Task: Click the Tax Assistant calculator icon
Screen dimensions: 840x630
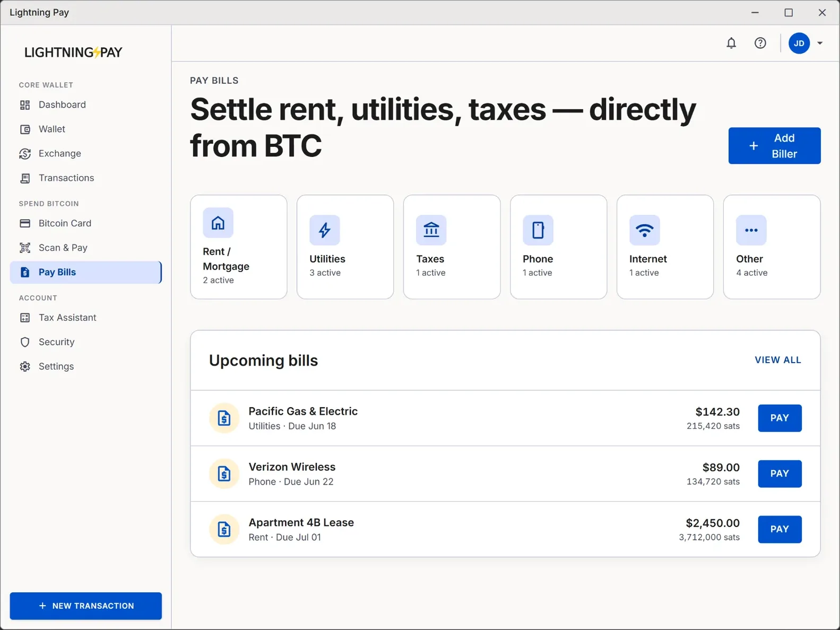Action: pyautogui.click(x=25, y=318)
